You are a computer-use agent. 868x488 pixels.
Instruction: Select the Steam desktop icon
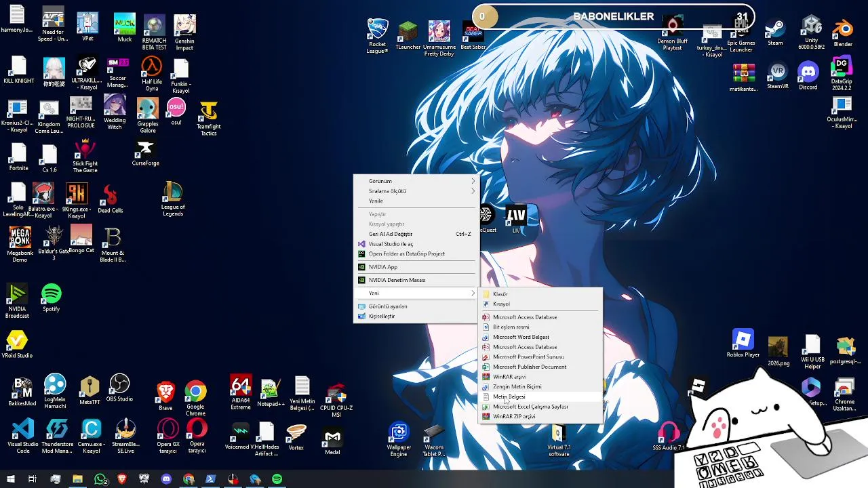(775, 33)
